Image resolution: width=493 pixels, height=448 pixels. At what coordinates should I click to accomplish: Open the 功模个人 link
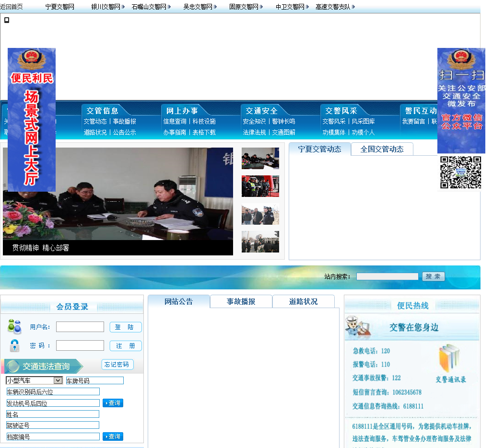click(x=363, y=132)
